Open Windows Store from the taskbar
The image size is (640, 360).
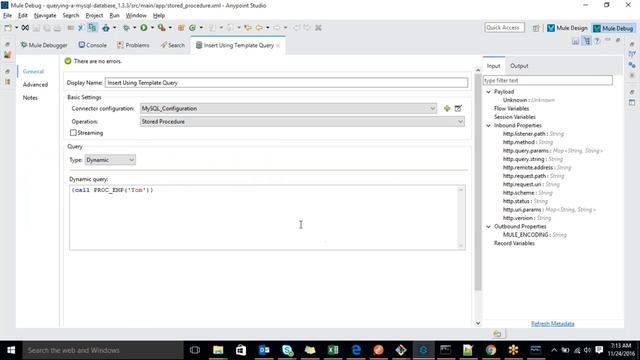tap(241, 350)
